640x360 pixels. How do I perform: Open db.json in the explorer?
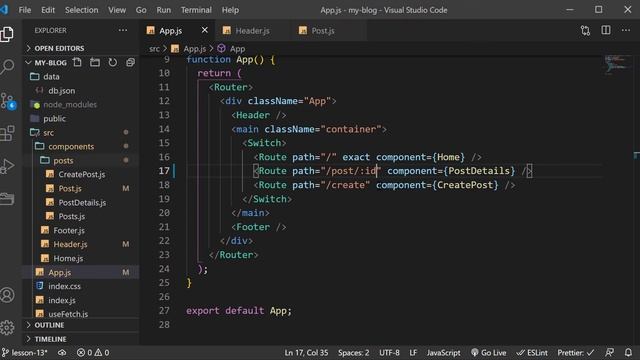tap(61, 91)
